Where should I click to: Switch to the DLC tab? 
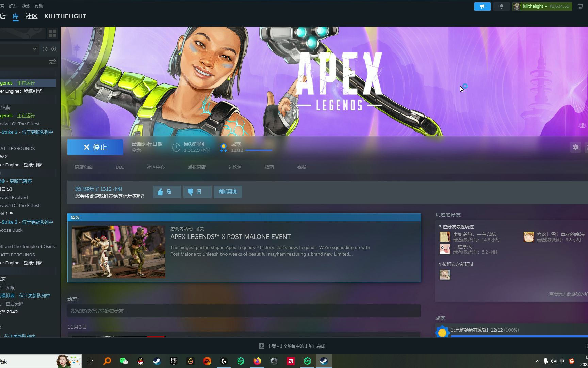click(x=119, y=167)
